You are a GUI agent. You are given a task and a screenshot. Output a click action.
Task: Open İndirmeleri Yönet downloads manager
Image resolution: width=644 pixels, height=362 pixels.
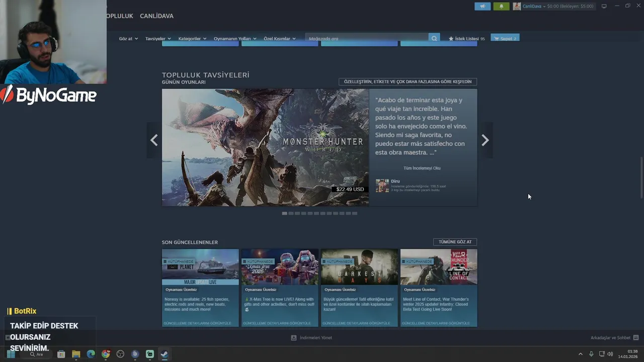[311, 338]
